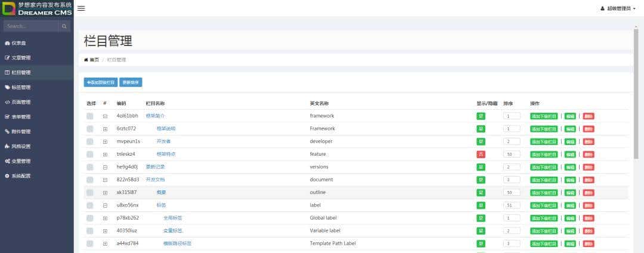Click the tags icon for 标签管理
The image size is (644, 253).
click(x=7, y=88)
